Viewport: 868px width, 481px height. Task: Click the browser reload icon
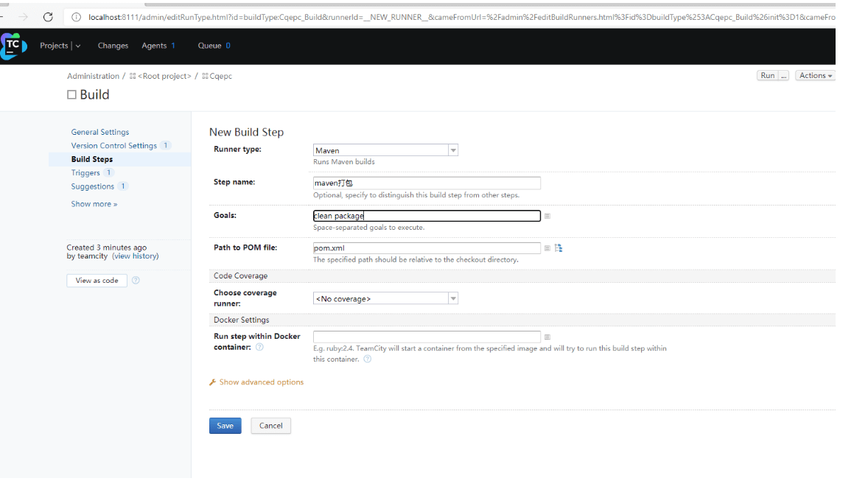(x=49, y=17)
